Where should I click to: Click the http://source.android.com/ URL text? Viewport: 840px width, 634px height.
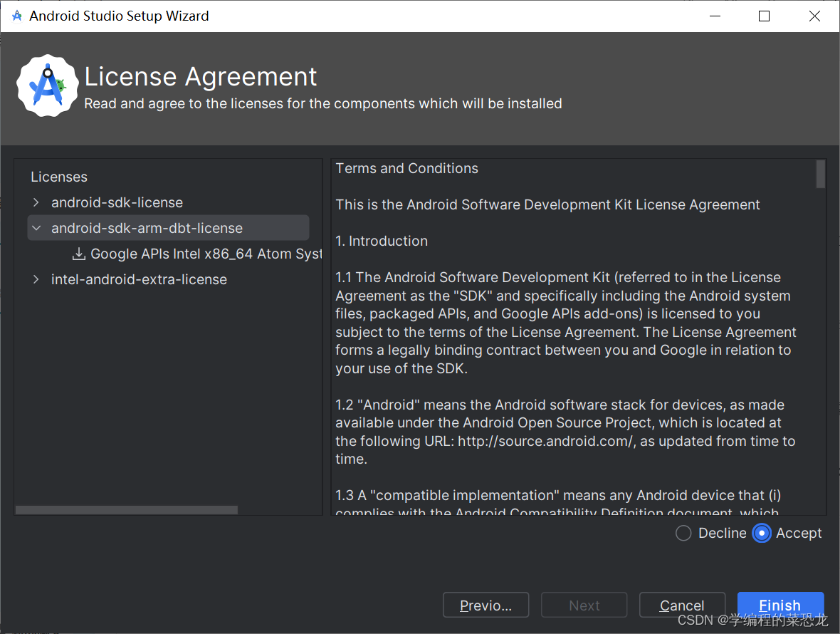545,441
